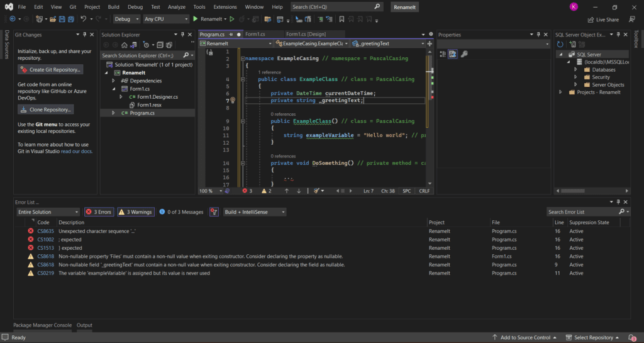
Task: Toggle the 3 Errors filter in Error List
Action: [99, 212]
